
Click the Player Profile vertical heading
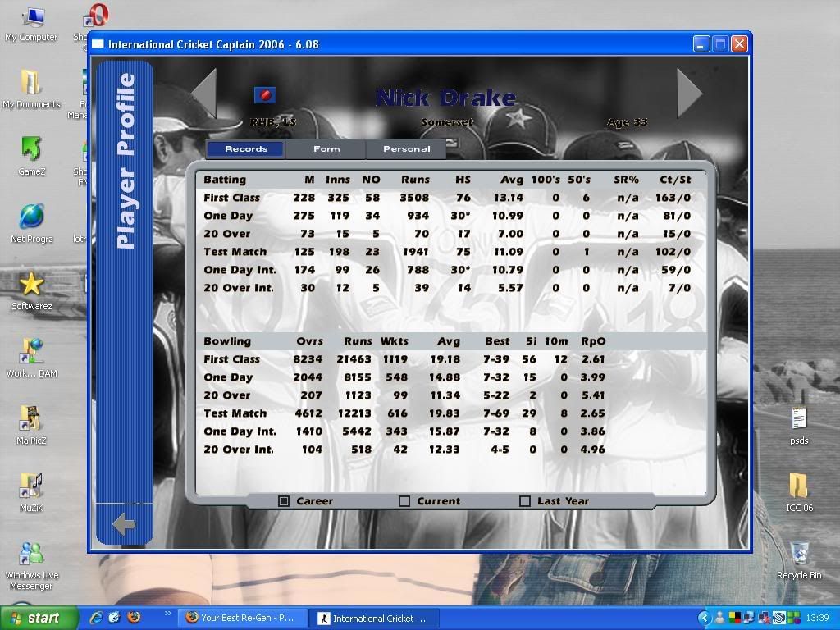click(x=126, y=161)
